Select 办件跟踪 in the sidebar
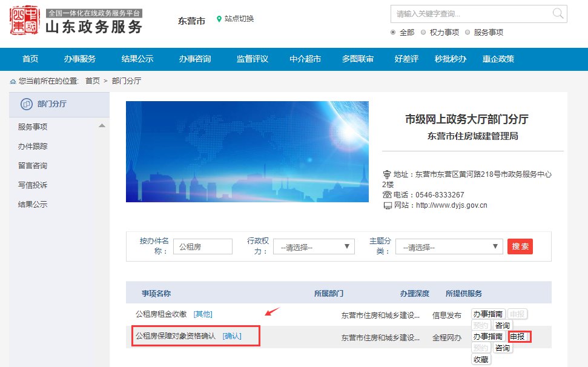 click(33, 146)
